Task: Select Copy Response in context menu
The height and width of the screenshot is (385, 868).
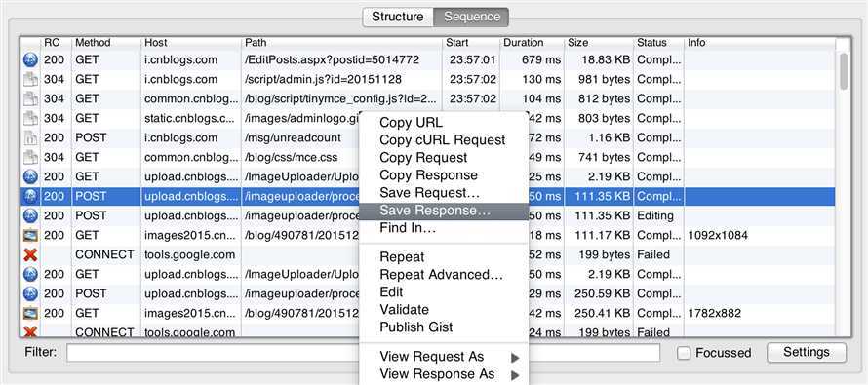Action: point(428,175)
